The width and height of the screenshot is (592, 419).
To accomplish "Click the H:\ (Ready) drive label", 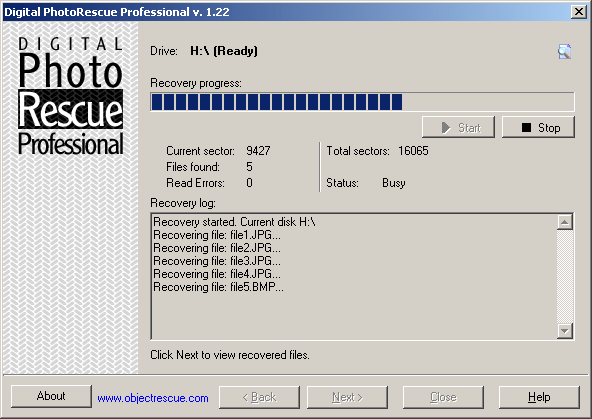I will coord(224,51).
